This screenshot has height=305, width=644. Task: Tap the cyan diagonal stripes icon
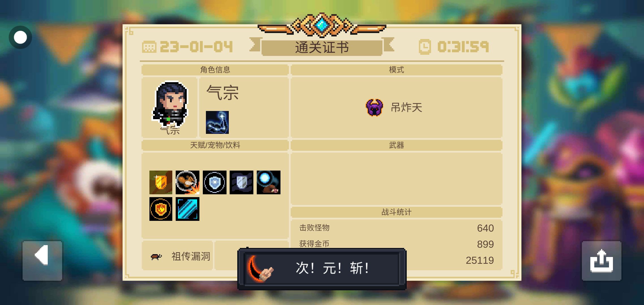(x=188, y=209)
